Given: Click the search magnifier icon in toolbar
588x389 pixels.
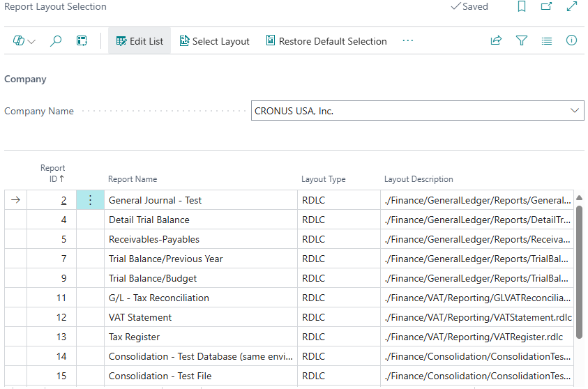Looking at the screenshot, I should pyautogui.click(x=56, y=41).
